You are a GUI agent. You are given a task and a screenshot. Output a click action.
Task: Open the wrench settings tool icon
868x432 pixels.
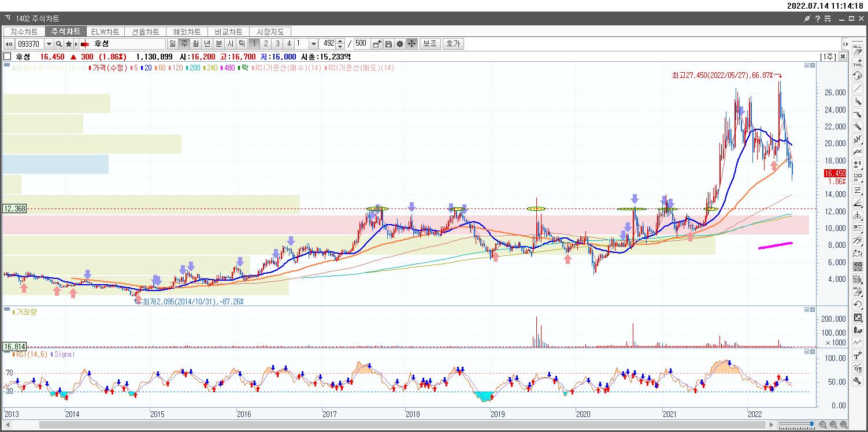pos(858,380)
